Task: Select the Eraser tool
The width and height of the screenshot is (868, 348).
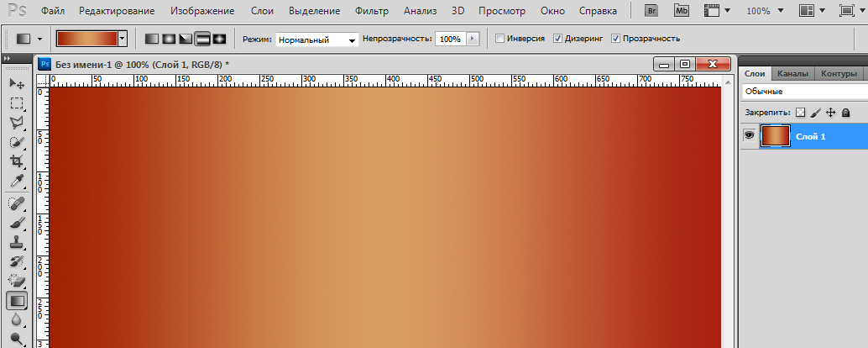Action: (x=17, y=281)
